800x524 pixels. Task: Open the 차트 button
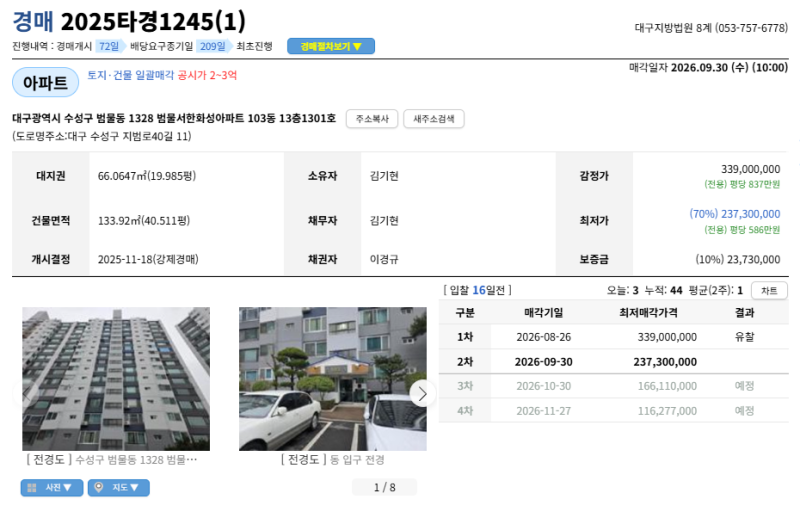tap(769, 290)
